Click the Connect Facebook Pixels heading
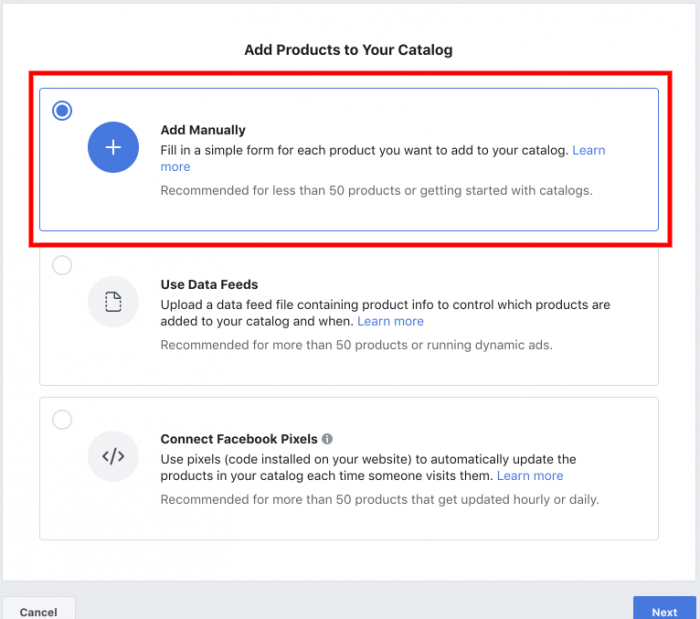The image size is (700, 619). (239, 439)
